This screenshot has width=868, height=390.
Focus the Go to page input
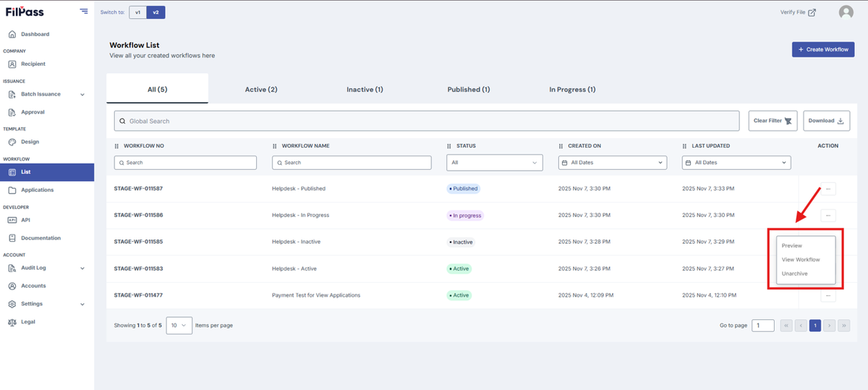763,326
